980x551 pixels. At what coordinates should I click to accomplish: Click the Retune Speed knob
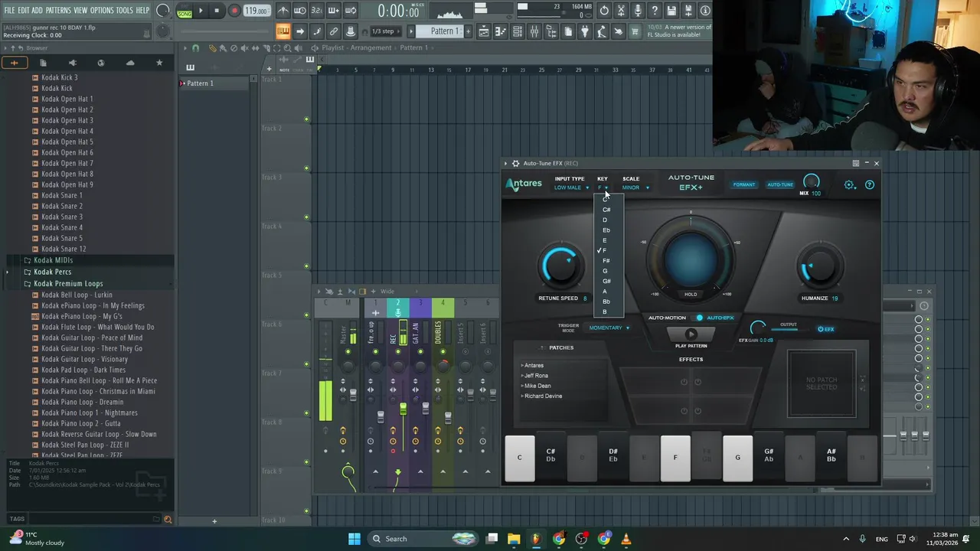tap(560, 266)
